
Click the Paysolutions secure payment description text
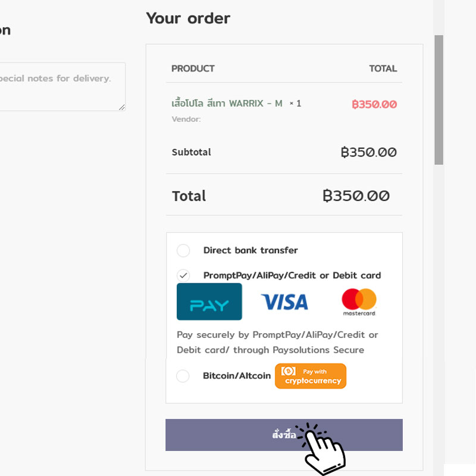277,342
